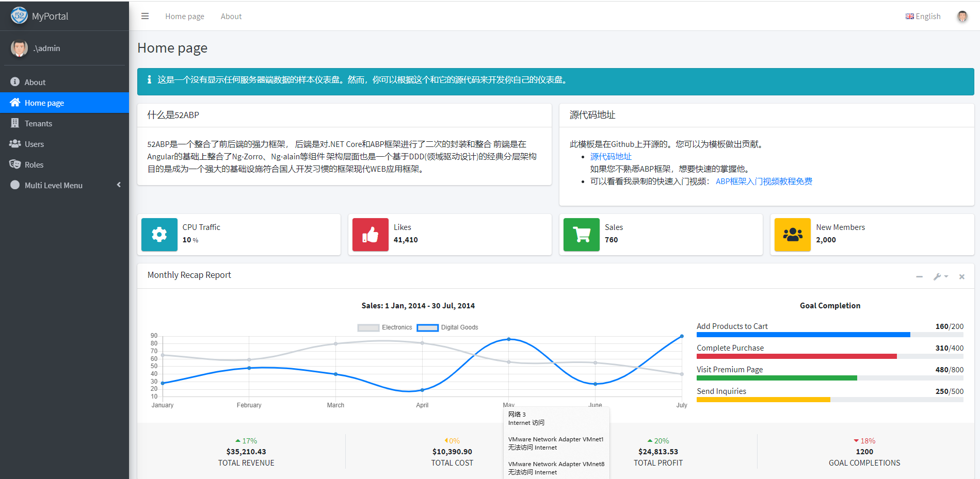Open the 源代码地址 link
Screen dimensions: 980x479
click(x=611, y=157)
